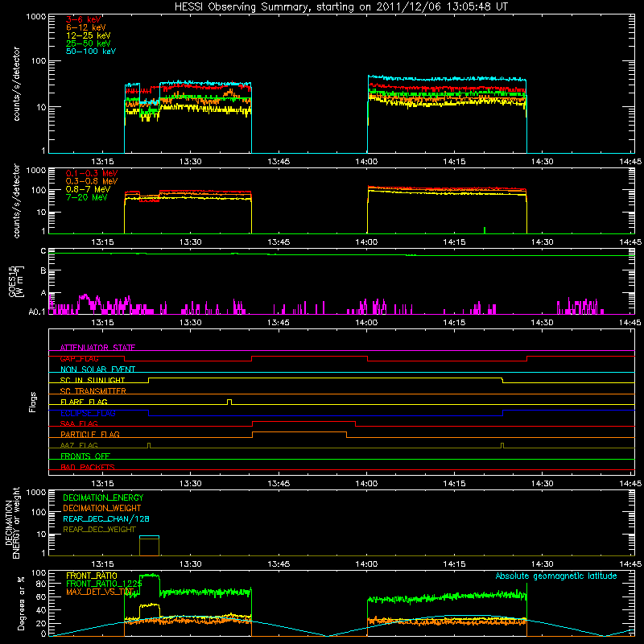
Task: Click the NON_SOLAR_EVENT flag label
Action: 97,369
